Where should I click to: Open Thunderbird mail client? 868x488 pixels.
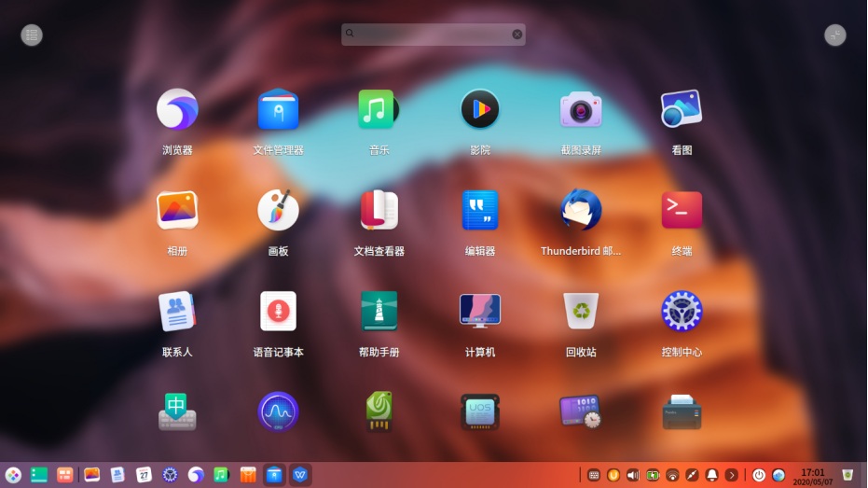[581, 210]
